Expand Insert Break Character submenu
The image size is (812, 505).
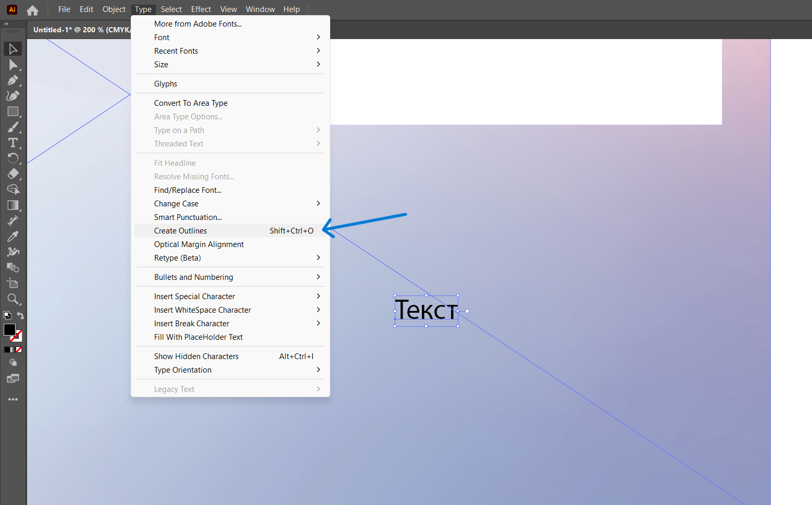pyautogui.click(x=230, y=324)
